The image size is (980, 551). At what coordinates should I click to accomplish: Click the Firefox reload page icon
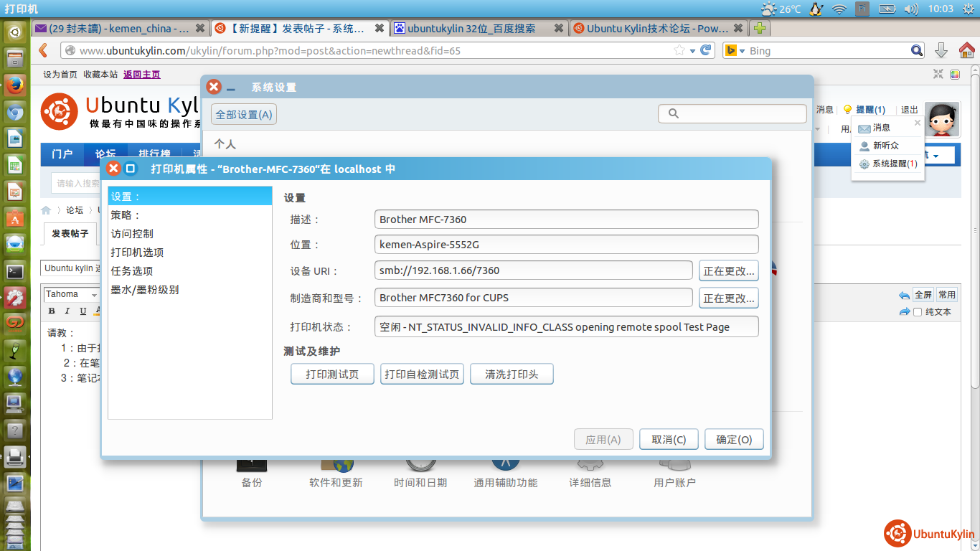706,50
